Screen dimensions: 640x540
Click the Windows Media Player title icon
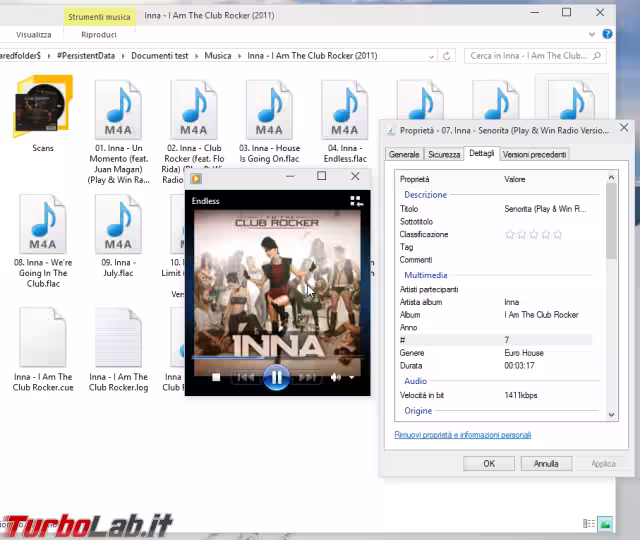(196, 178)
